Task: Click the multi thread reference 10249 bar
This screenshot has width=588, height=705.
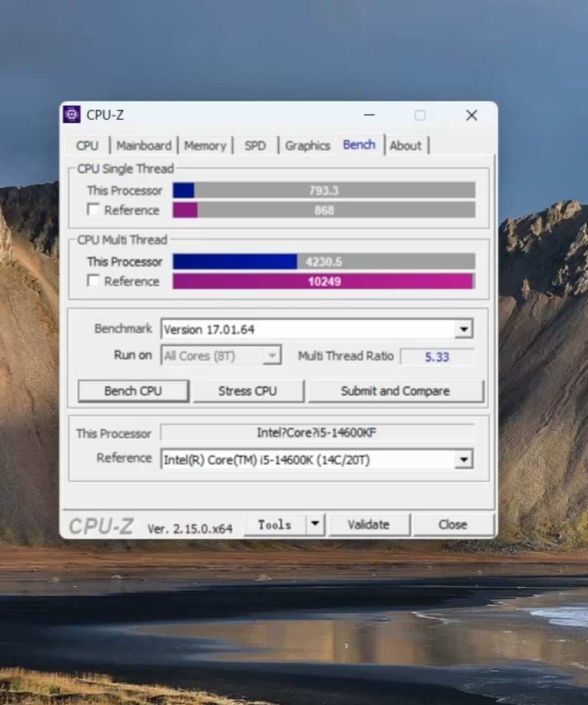Action: (x=324, y=281)
